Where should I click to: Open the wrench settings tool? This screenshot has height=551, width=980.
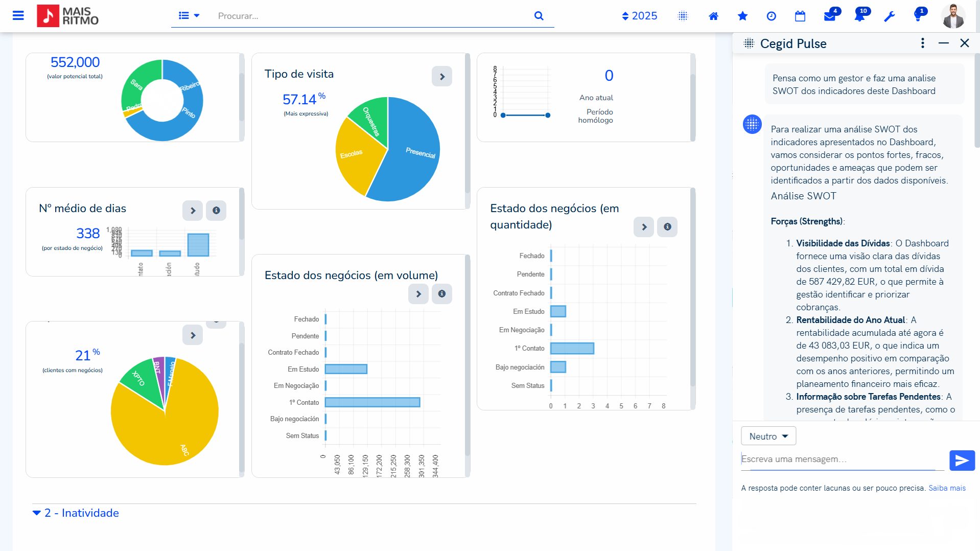(x=889, y=16)
